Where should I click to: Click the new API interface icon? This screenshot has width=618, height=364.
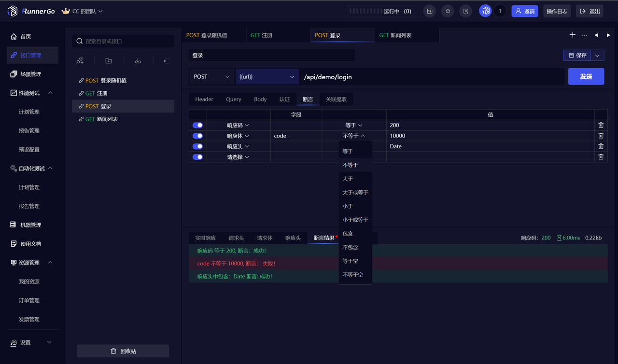(80, 60)
